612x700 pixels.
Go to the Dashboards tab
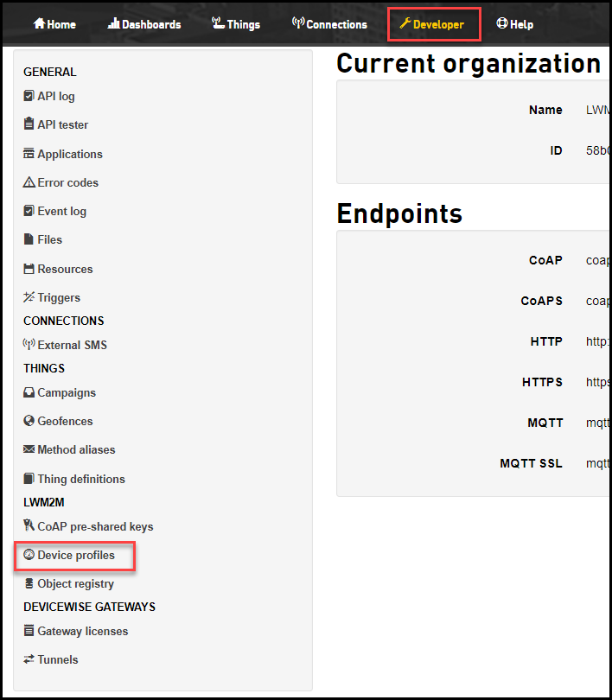[144, 24]
